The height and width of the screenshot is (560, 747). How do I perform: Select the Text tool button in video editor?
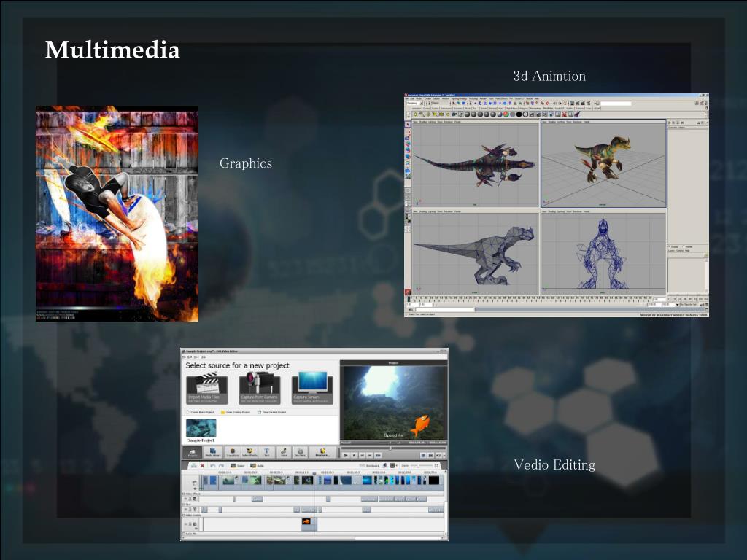(267, 452)
